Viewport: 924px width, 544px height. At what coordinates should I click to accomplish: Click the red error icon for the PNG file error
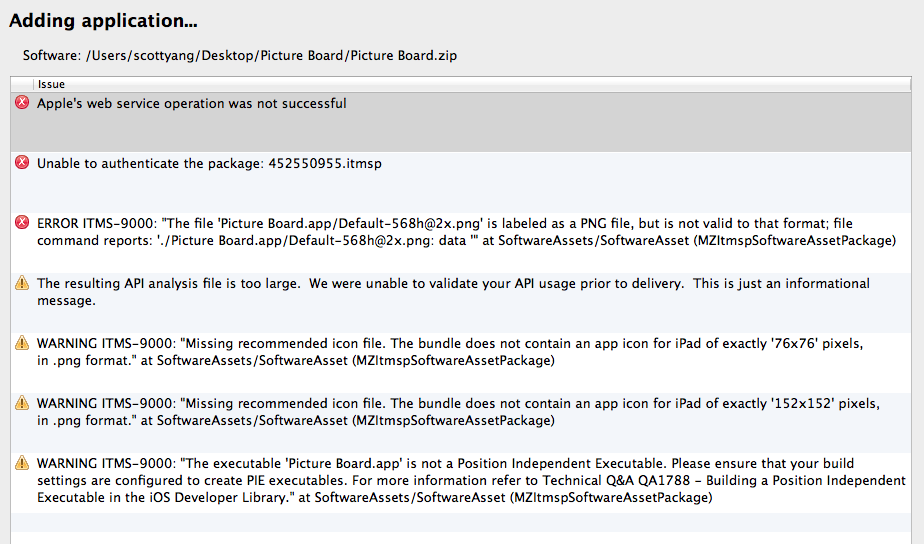point(22,223)
